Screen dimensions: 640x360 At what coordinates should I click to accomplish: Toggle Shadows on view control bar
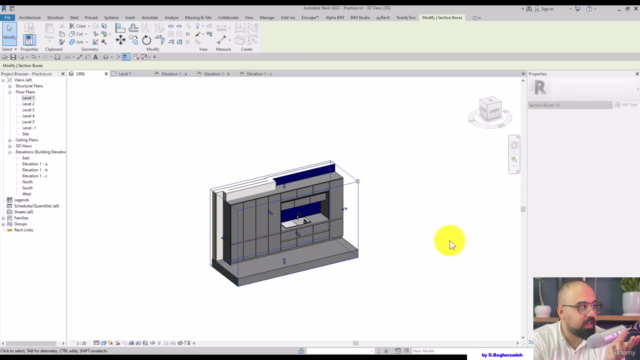pos(118,343)
